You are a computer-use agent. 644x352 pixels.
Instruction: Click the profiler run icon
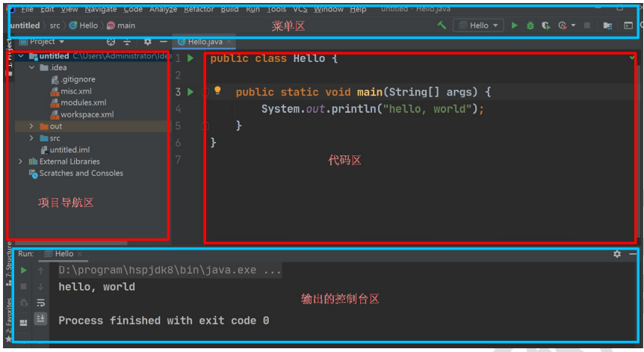click(x=563, y=25)
